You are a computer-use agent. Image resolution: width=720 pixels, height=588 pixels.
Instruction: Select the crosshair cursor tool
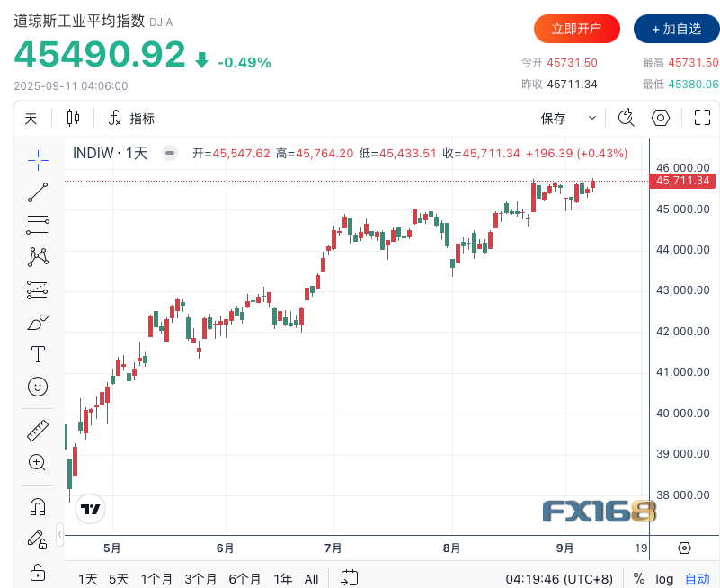[x=38, y=160]
